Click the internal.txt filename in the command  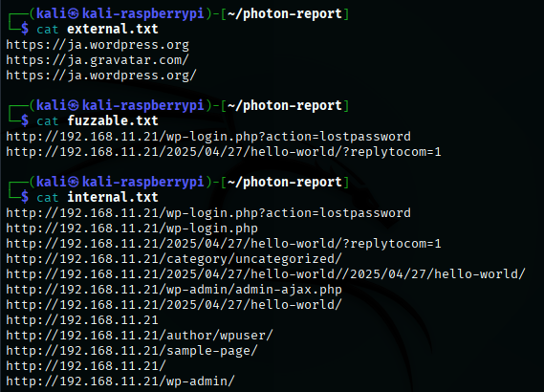pyautogui.click(x=113, y=197)
